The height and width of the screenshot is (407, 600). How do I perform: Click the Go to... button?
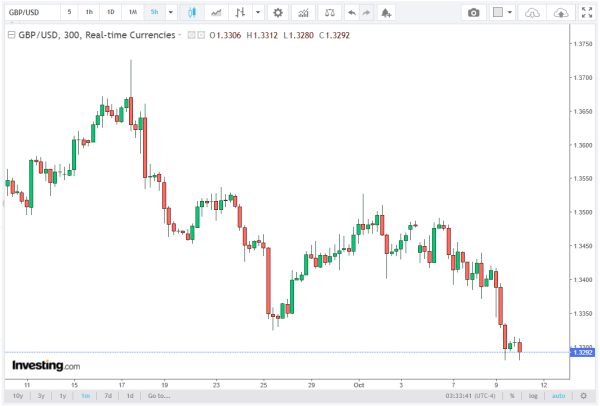158,396
